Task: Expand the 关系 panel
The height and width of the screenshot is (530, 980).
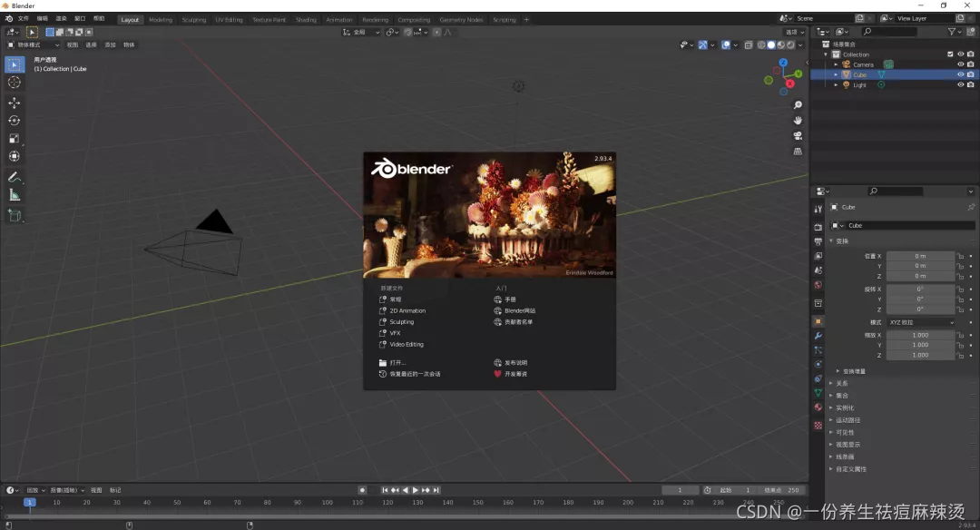Action: coord(842,383)
